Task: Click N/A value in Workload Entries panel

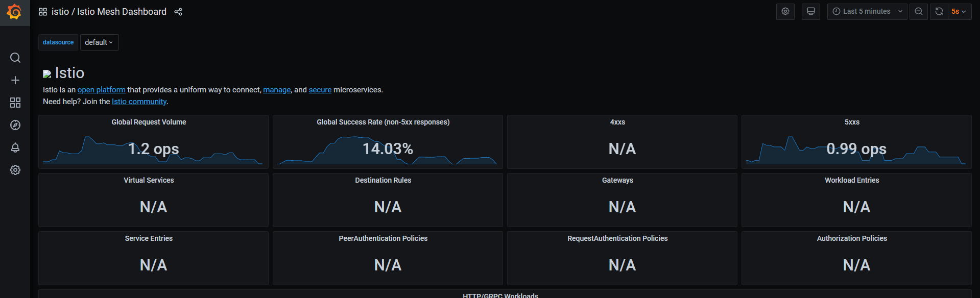Action: coord(856,207)
